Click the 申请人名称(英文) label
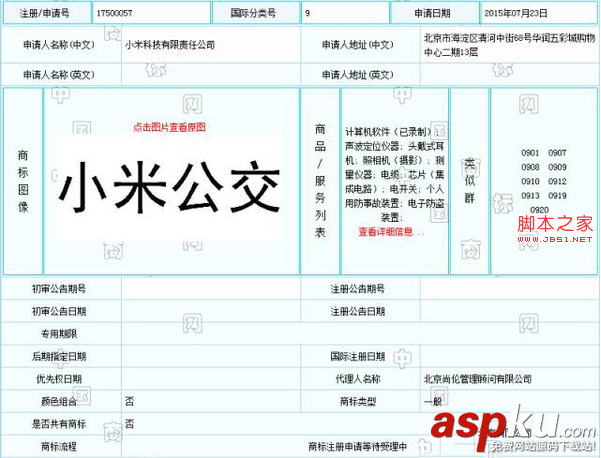Viewport: 601px width, 458px height. coord(59,74)
